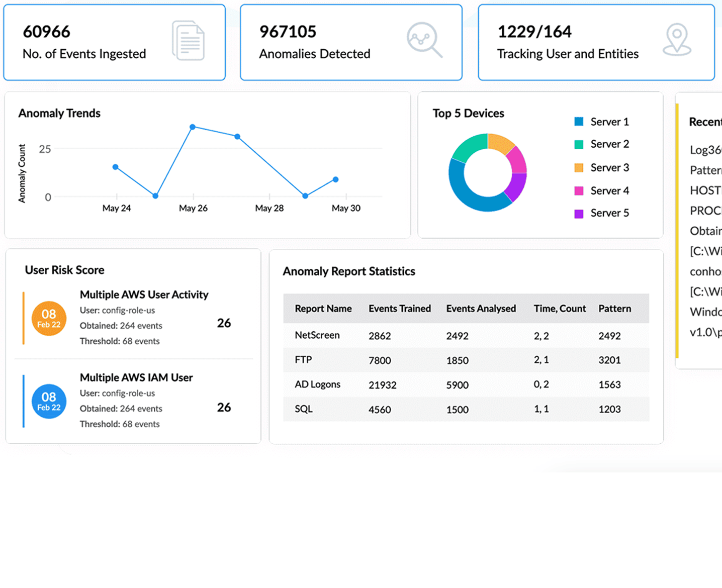722x588 pixels.
Task: Click risk score 26 for Multiple AWS User Activity
Action: click(x=224, y=323)
